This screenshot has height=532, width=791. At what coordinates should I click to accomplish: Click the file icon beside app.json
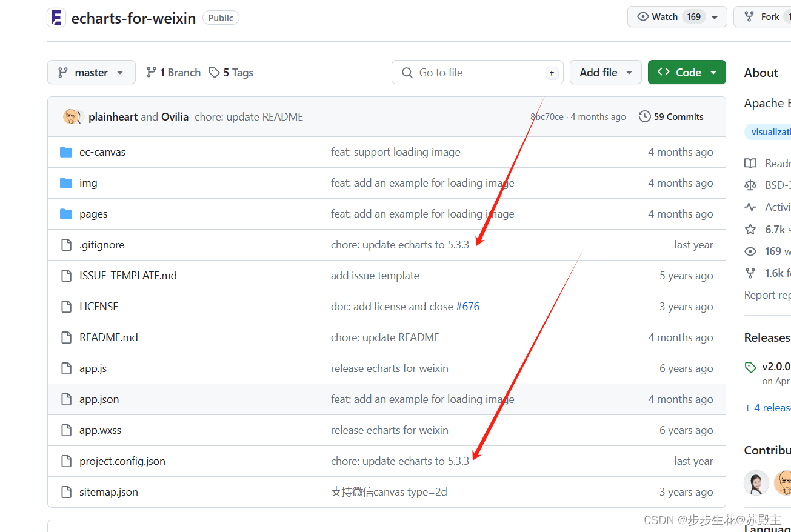[x=66, y=399]
